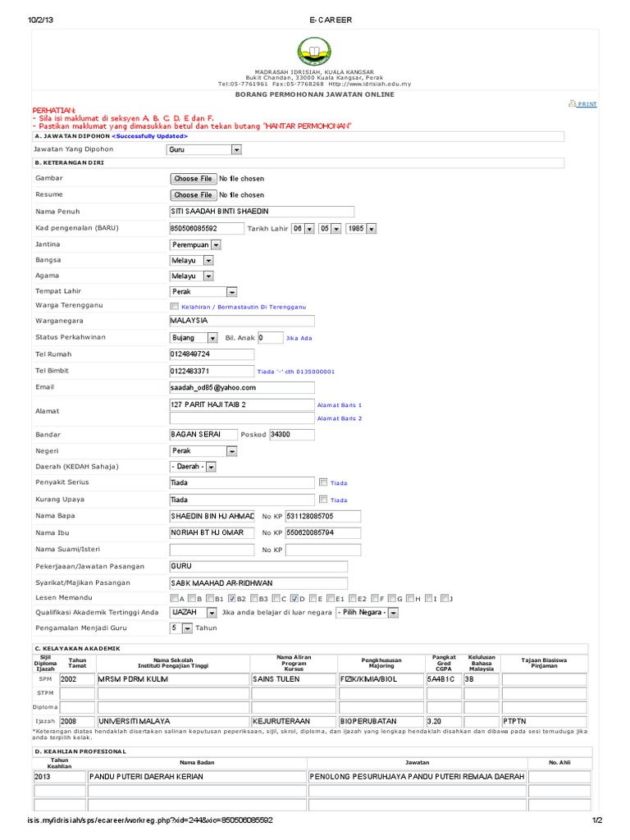Click SPM school field MRSM PDRM KULIM
The image size is (630, 840).
[173, 679]
